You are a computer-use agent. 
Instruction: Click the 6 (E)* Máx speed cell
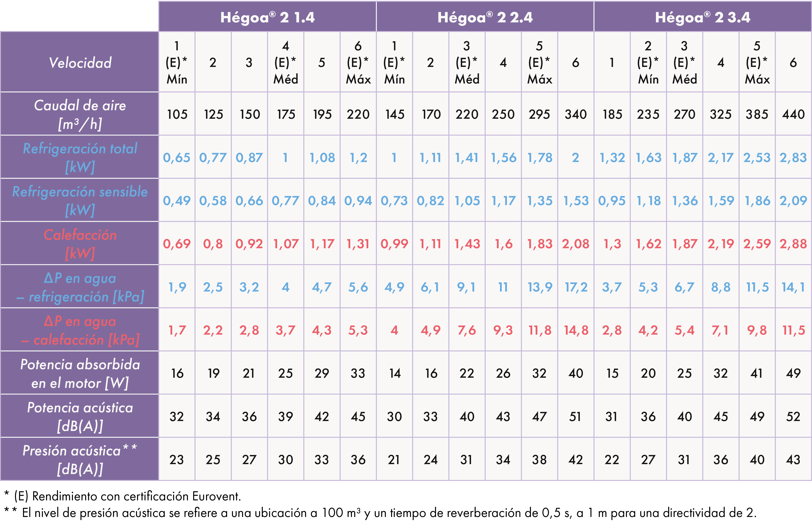pyautogui.click(x=358, y=63)
